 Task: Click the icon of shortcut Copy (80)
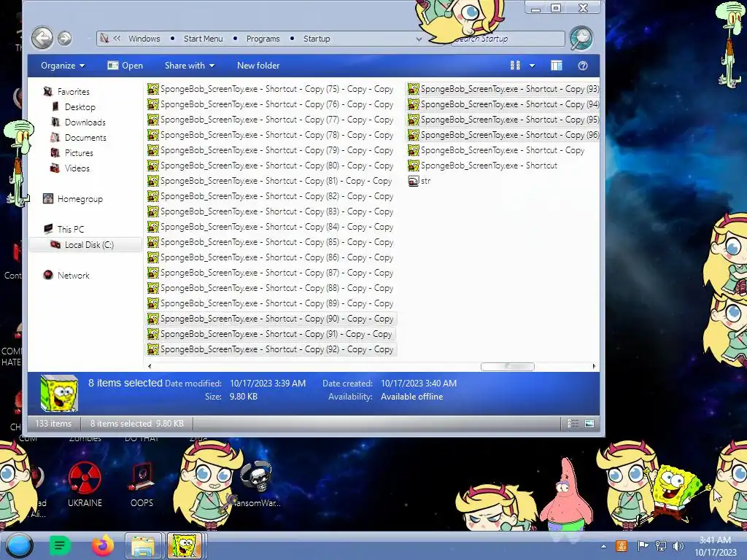(x=153, y=166)
